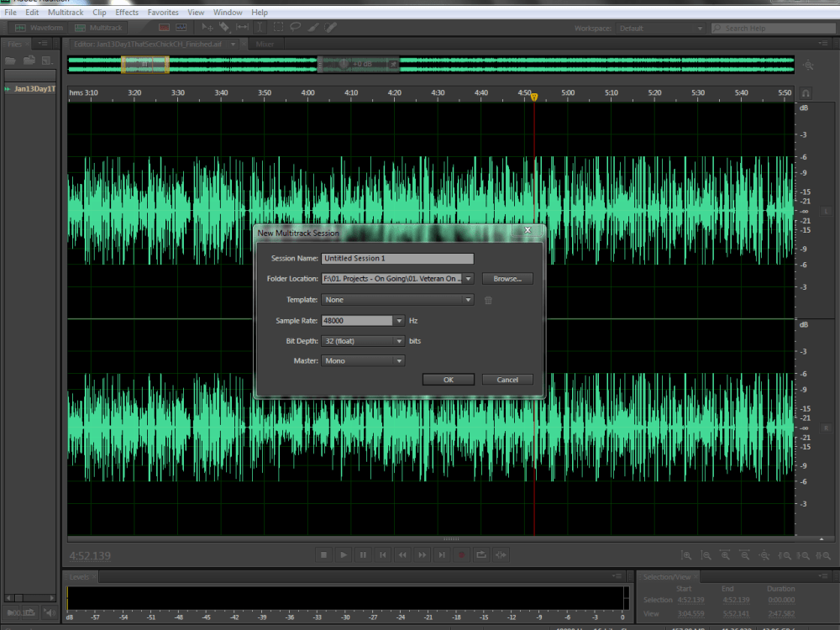Viewport: 840px width, 630px height.
Task: Click the Stop transport button
Action: [323, 555]
